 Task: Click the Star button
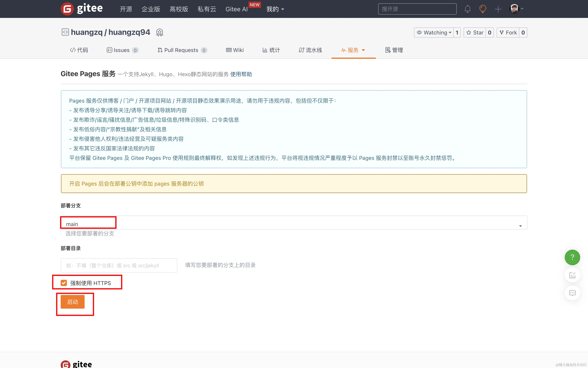click(x=475, y=33)
